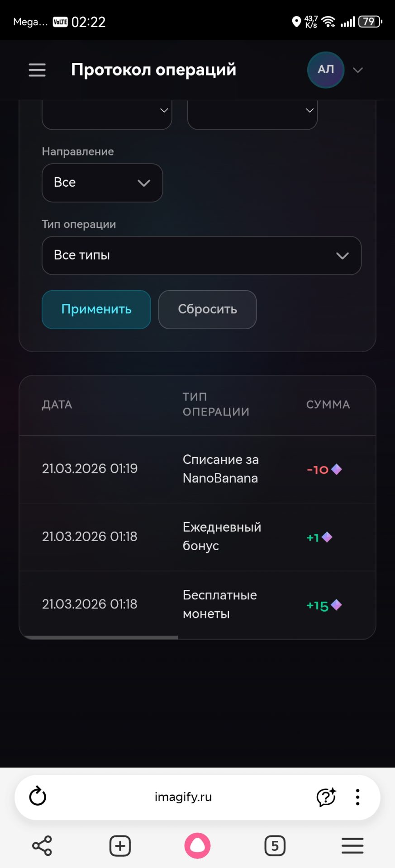Open the browser AI assistant chat icon
This screenshot has height=868, width=395.
tap(326, 797)
